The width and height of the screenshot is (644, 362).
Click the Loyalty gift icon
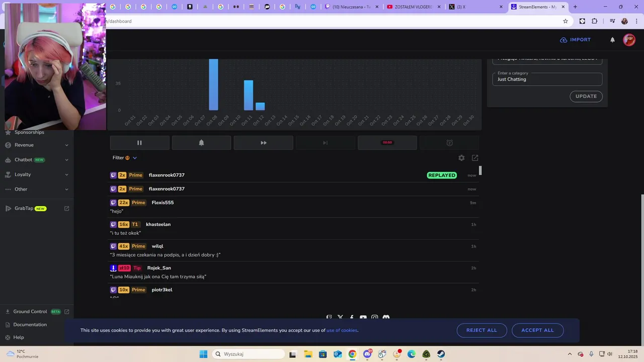point(8,174)
